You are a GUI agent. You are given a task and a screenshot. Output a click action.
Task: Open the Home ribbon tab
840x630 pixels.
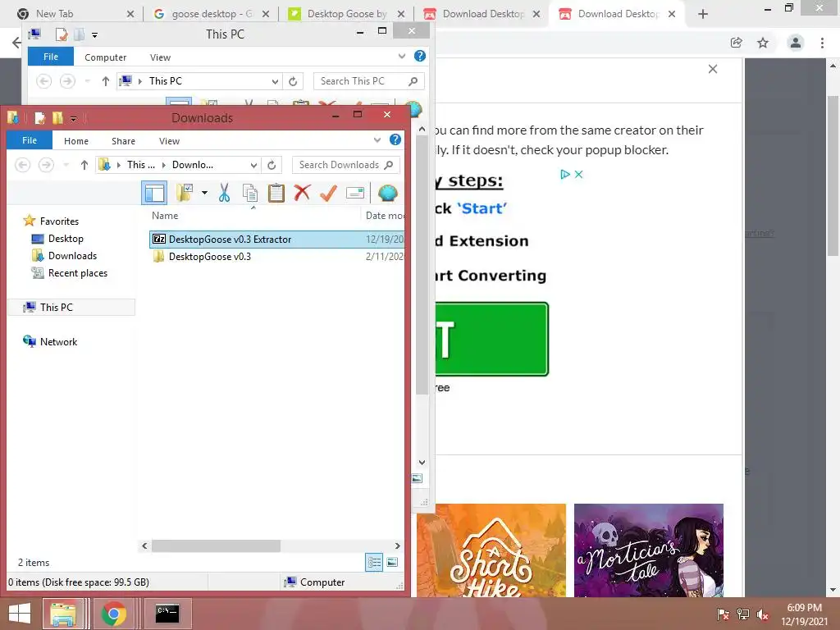[x=76, y=141]
